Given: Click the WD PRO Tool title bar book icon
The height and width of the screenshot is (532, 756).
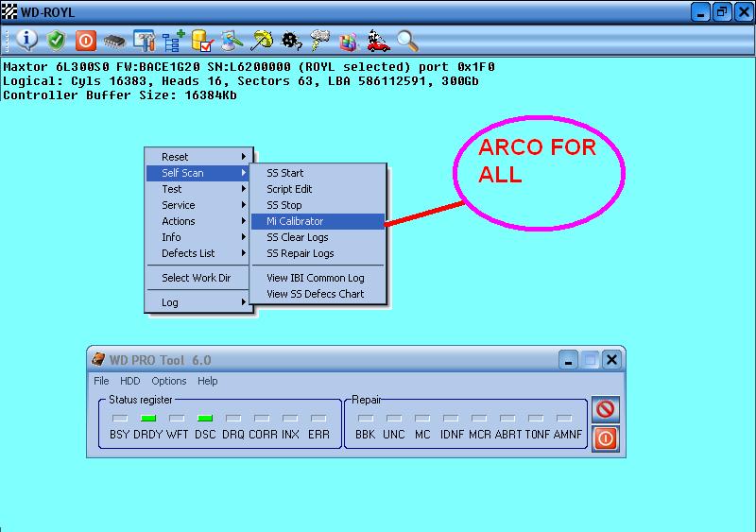Looking at the screenshot, I should coord(98,359).
